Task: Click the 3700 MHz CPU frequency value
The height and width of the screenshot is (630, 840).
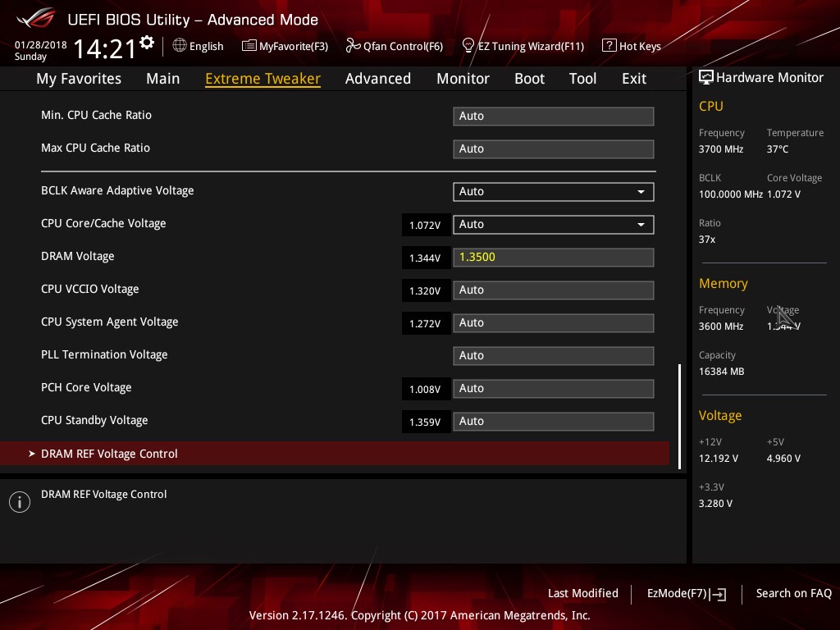Action: point(721,149)
